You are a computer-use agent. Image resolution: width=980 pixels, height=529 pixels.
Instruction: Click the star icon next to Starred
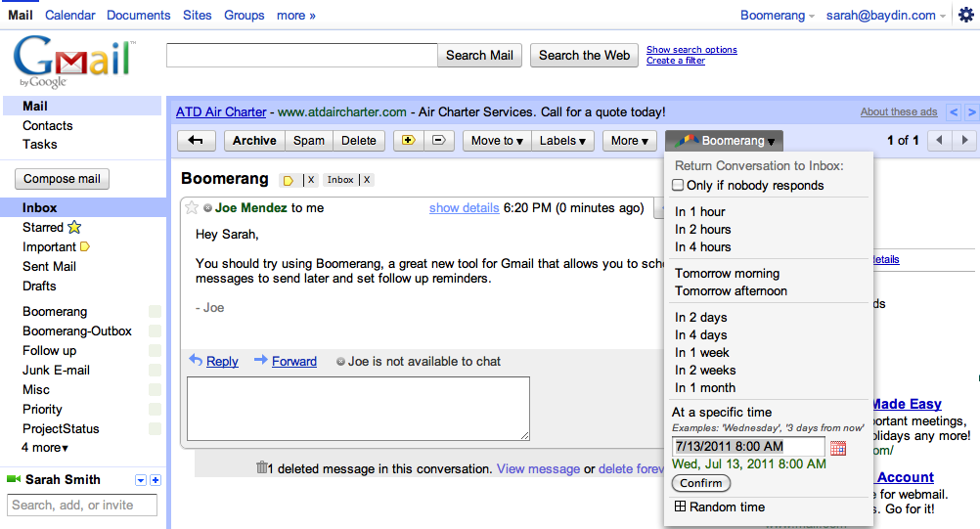pos(74,227)
